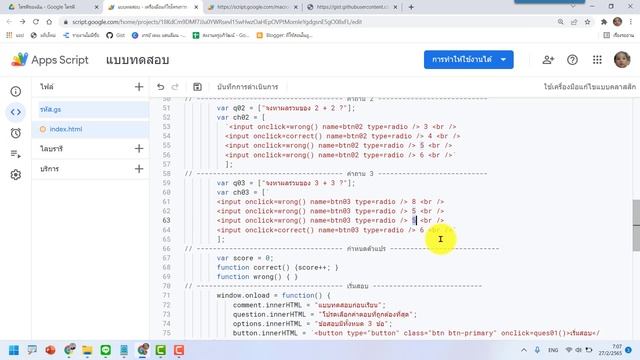
Task: Add a service with plus icon
Action: coord(139,169)
